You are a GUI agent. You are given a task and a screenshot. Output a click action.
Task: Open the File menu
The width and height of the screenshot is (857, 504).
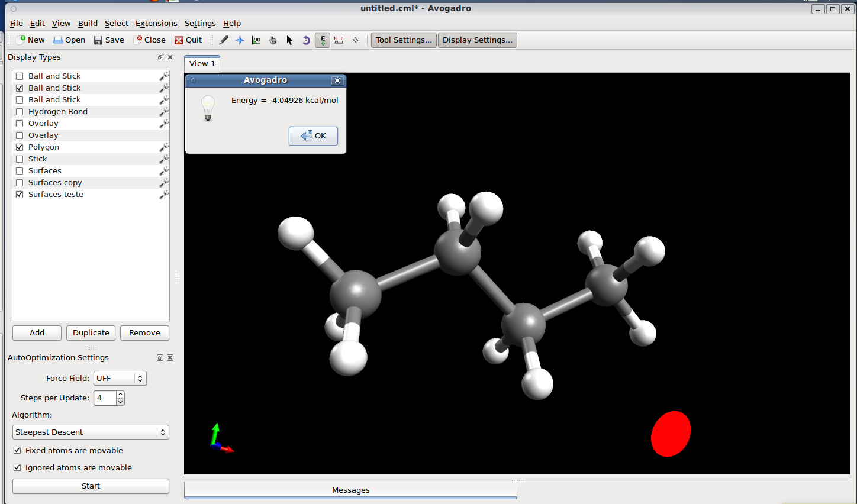click(17, 24)
